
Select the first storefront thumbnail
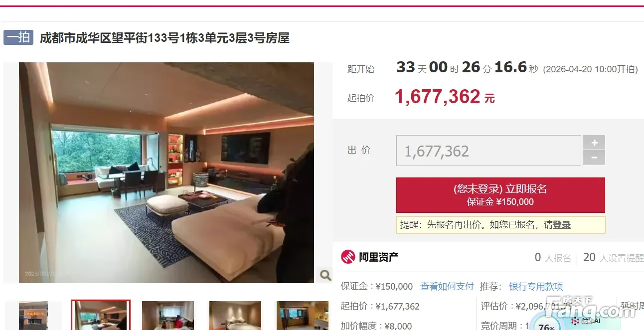pyautogui.click(x=33, y=315)
